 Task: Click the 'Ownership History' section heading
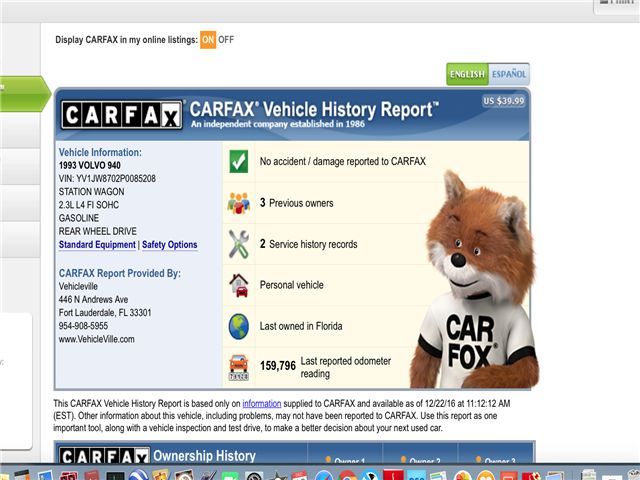[x=204, y=456]
